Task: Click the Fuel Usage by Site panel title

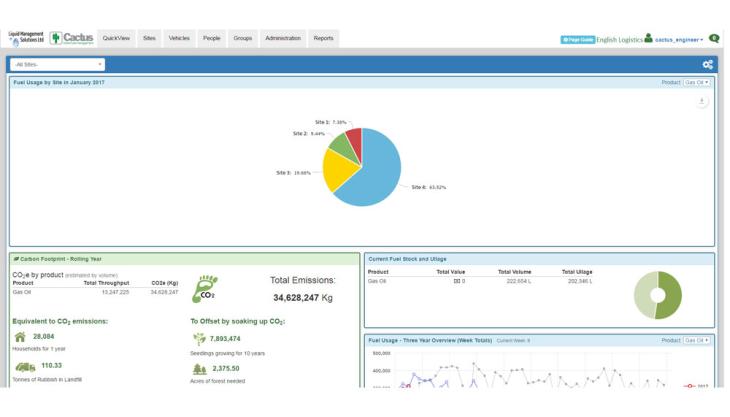Action: [59, 82]
